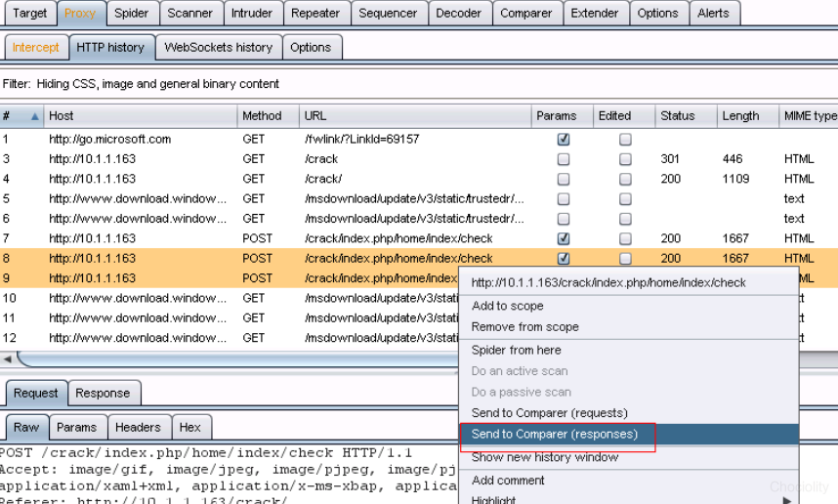Viewport: 838px width, 504px height.
Task: Select row 10 download.windows host
Action: [x=138, y=298]
